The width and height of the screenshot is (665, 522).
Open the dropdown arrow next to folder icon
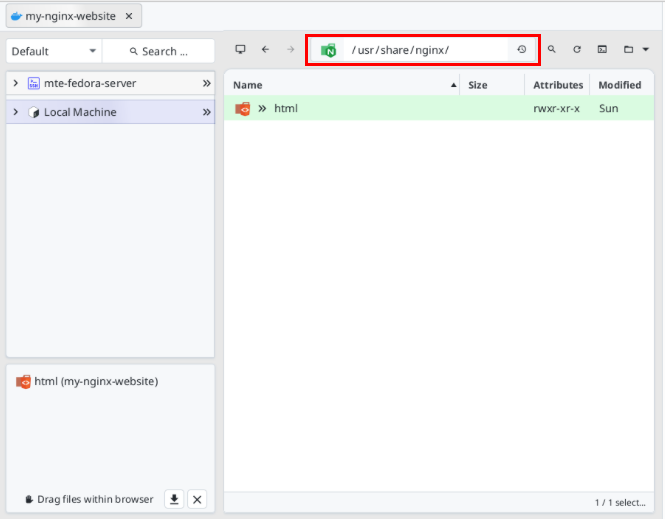click(x=646, y=50)
